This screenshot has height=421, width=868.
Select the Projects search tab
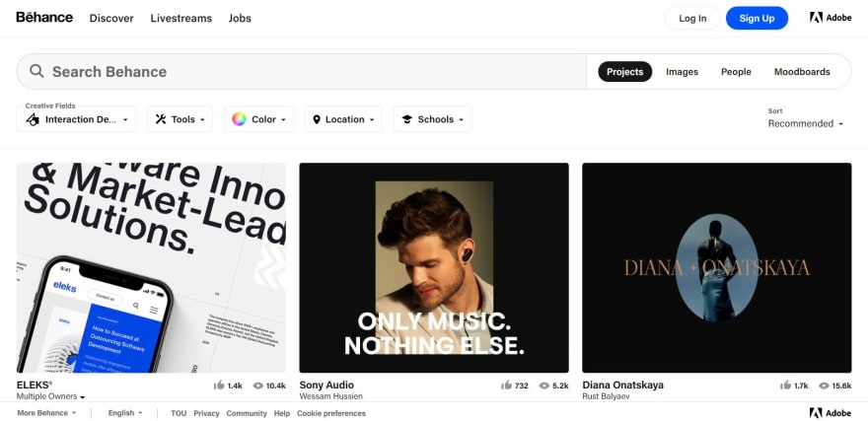coord(625,71)
